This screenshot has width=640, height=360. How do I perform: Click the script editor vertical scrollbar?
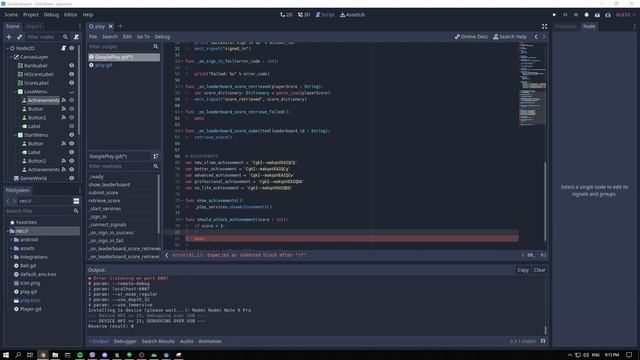545,201
